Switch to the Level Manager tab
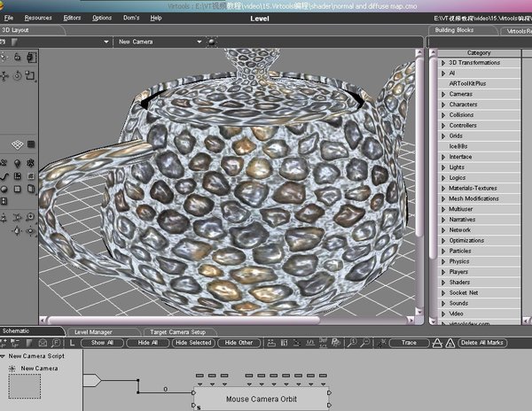Viewport: 532px width, 411px height. click(92, 332)
